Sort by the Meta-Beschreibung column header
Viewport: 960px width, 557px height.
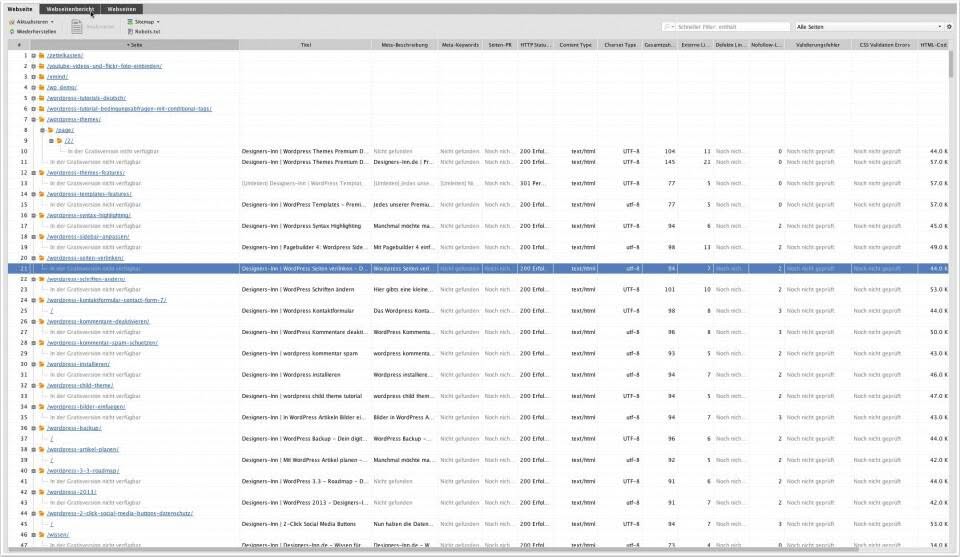[x=404, y=45]
